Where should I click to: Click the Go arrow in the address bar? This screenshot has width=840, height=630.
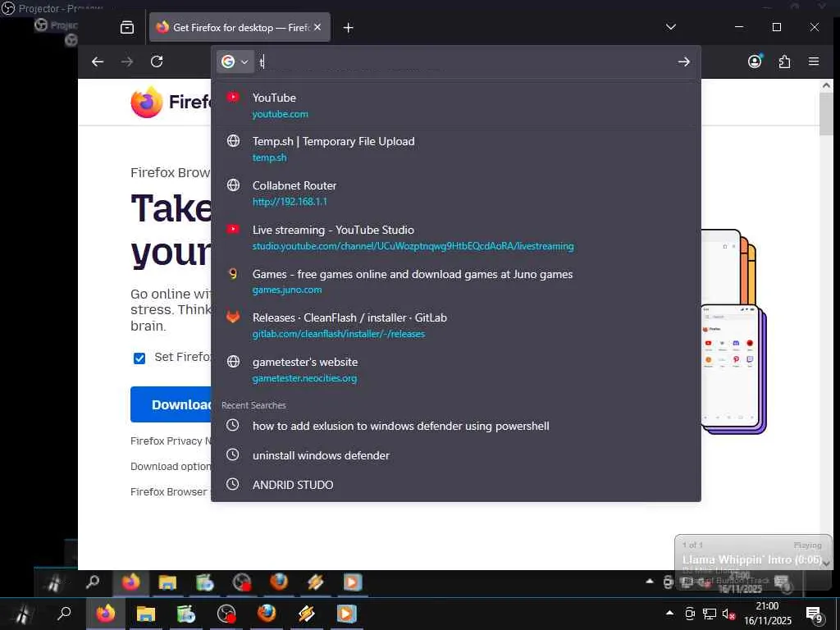(683, 62)
